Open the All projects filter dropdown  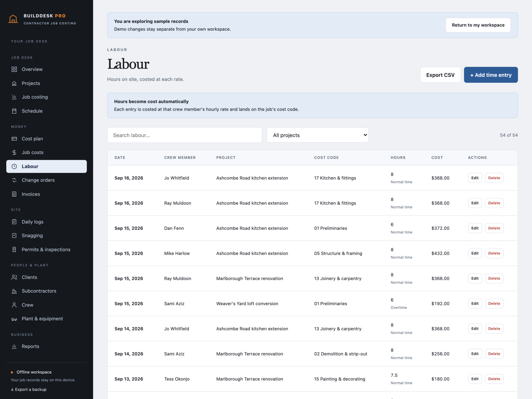318,135
